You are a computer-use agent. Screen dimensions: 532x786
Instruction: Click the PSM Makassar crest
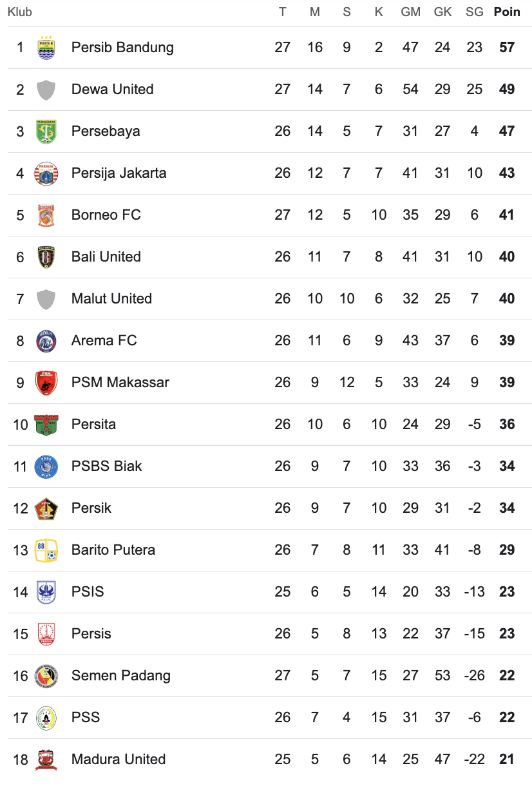(46, 383)
